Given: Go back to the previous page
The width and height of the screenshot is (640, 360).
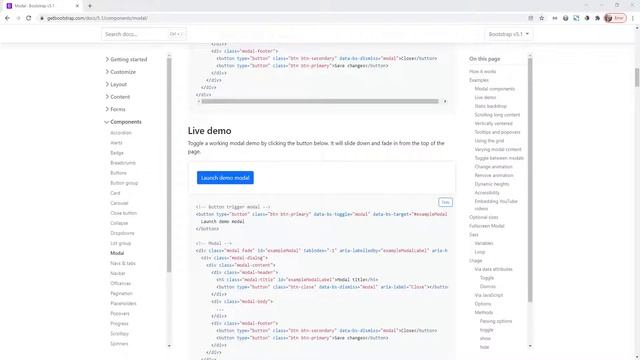Looking at the screenshot, I should 7,18.
